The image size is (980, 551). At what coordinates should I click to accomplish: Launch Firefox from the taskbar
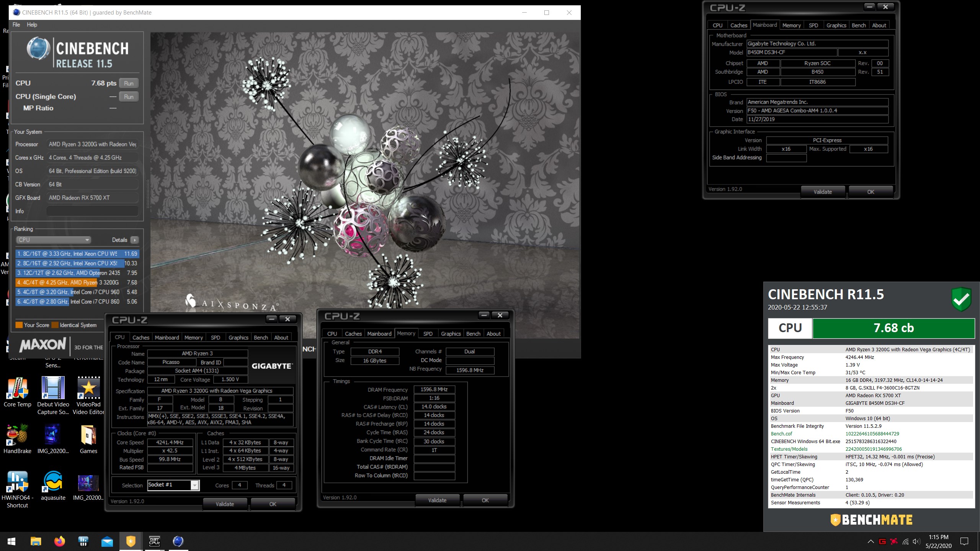[x=59, y=541]
